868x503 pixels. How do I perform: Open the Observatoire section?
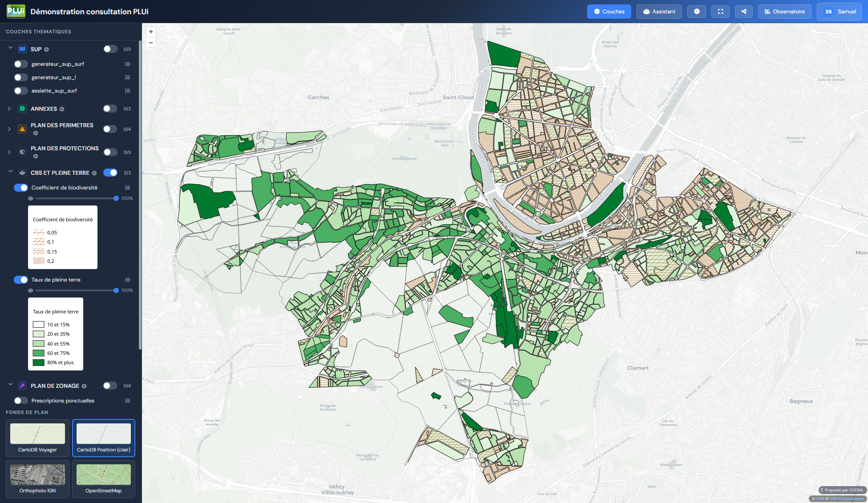785,12
